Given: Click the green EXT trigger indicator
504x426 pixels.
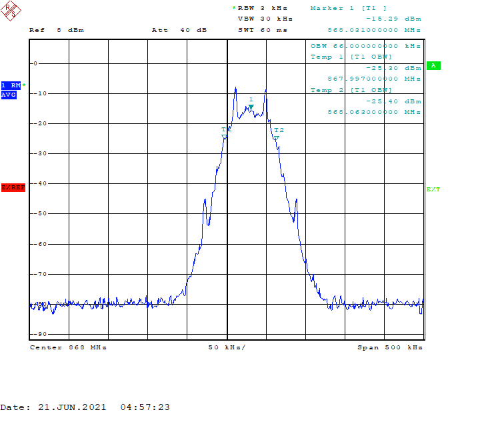Looking at the screenshot, I should [433, 189].
